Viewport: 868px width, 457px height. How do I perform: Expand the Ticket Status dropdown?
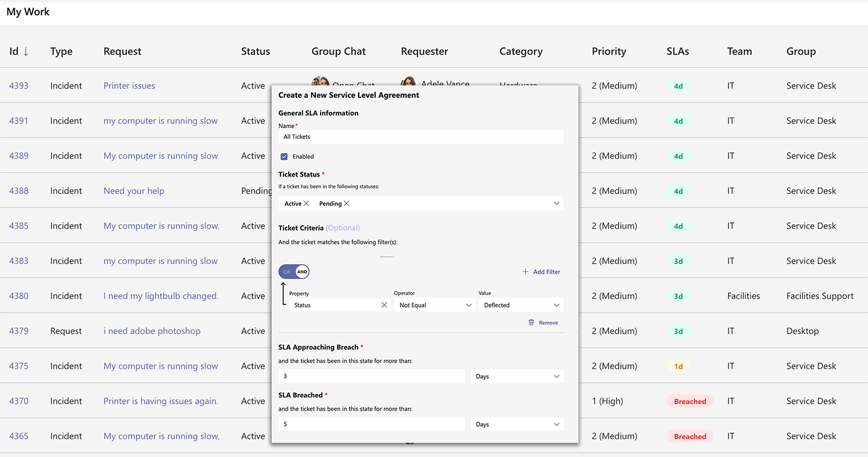coord(556,203)
